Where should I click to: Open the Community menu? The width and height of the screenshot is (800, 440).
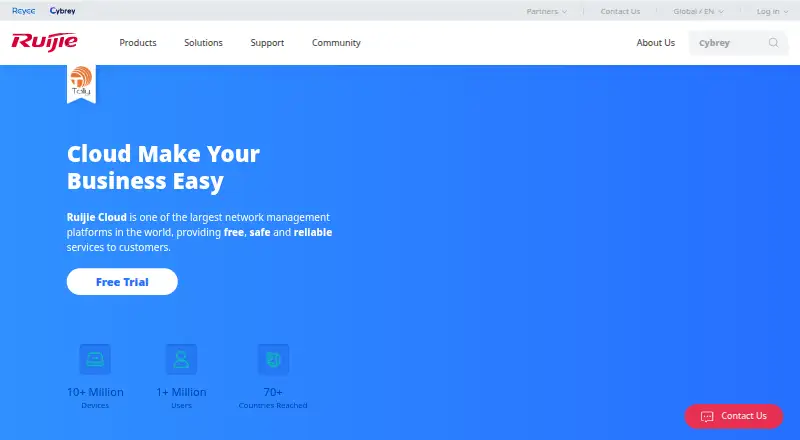(336, 43)
